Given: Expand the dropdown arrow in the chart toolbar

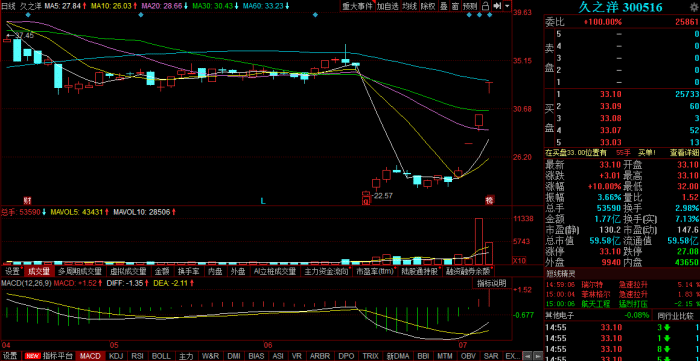Looking at the screenshot, I should coord(508,6).
